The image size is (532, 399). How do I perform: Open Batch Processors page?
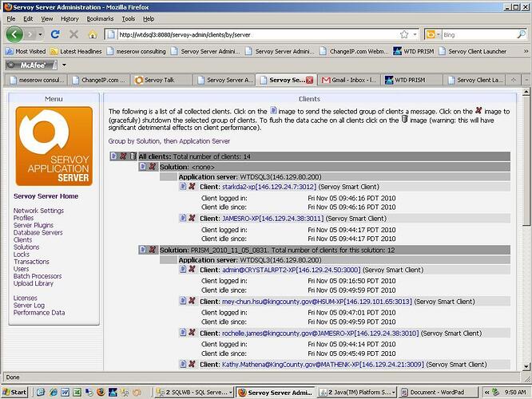tap(38, 276)
